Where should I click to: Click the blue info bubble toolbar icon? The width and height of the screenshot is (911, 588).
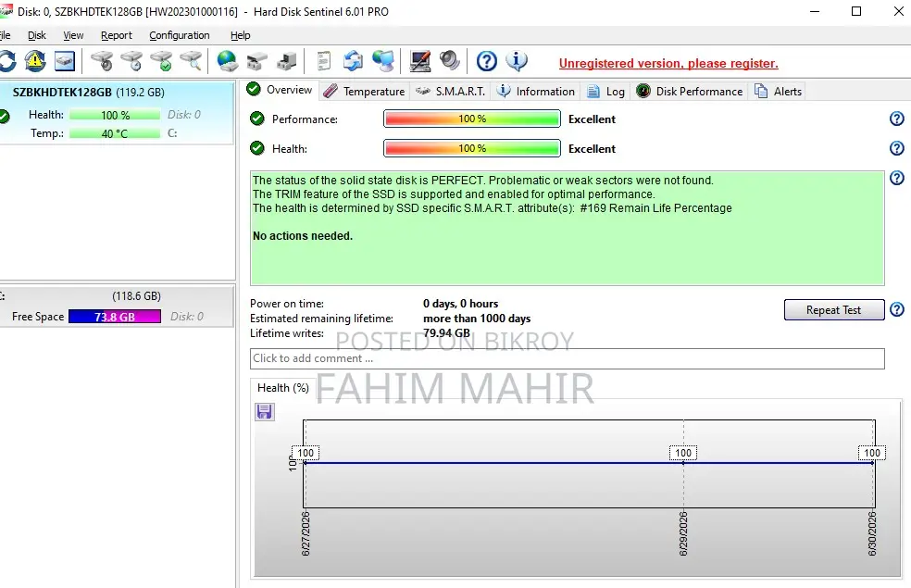(517, 60)
